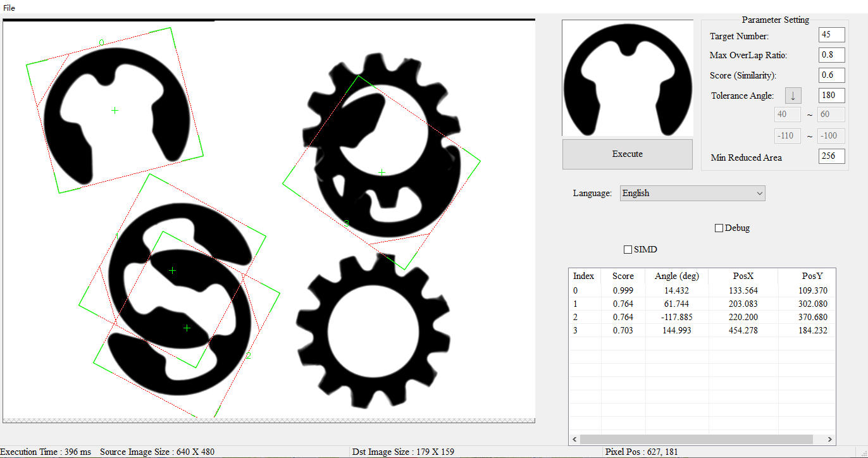Open the File menu
This screenshot has height=458, width=868.
[9, 8]
